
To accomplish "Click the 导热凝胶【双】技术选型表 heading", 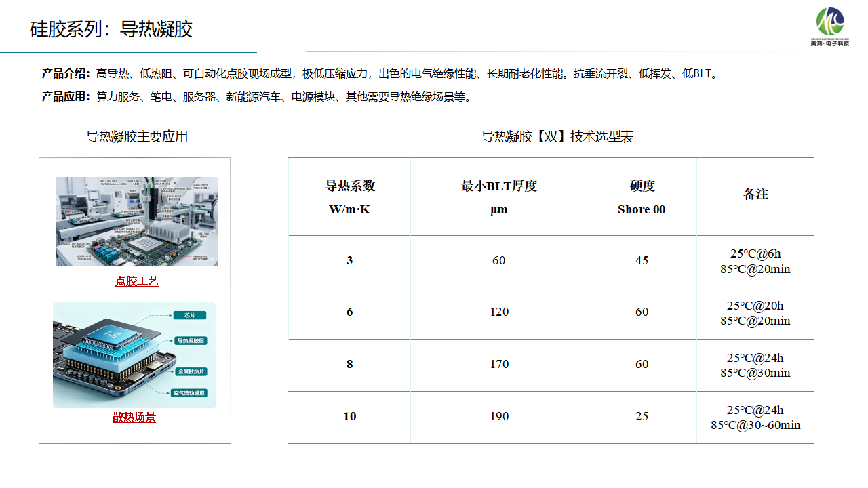I will point(557,137).
